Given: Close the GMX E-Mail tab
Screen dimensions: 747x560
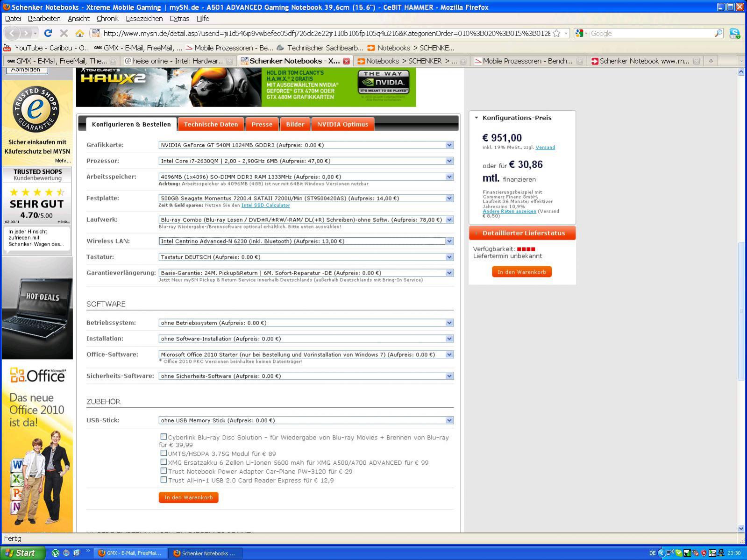Looking at the screenshot, I should coord(113,61).
